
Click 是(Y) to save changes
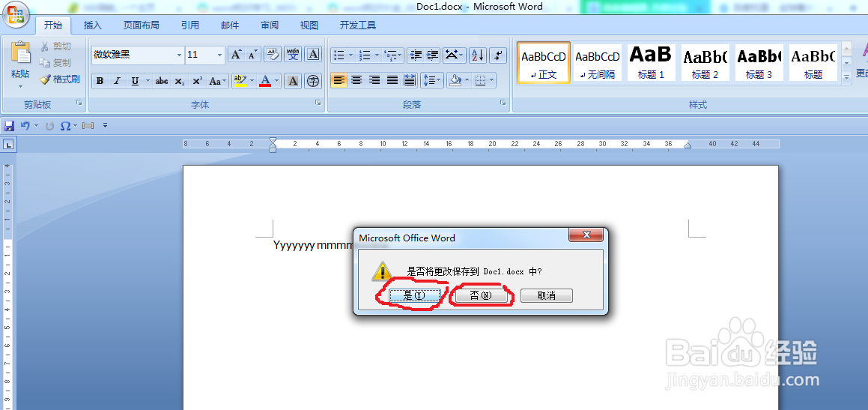[415, 296]
